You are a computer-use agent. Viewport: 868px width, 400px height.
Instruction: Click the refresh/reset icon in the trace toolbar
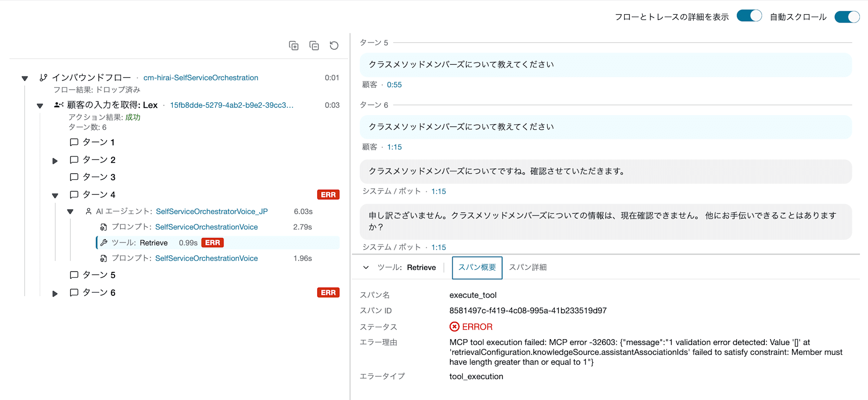click(334, 46)
